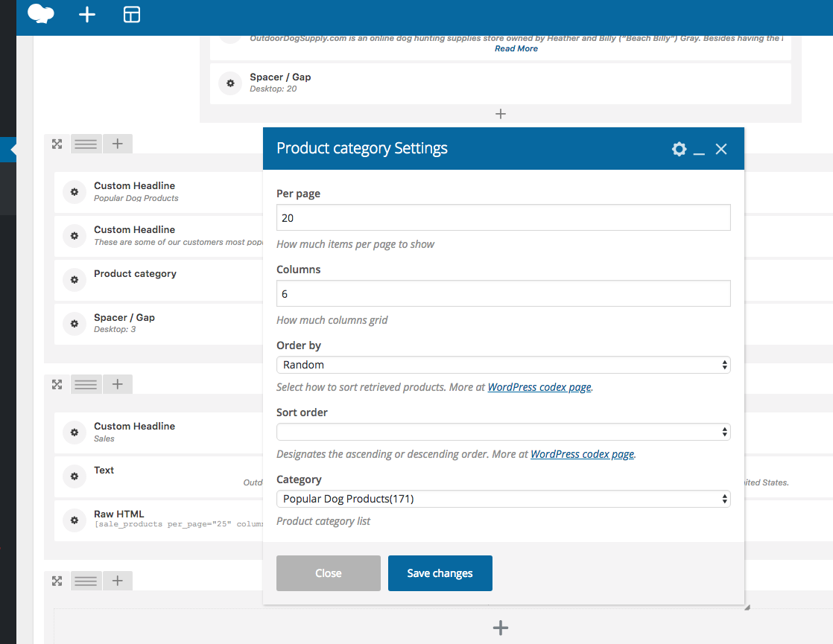
Task: Click the Read More link
Action: pyautogui.click(x=516, y=48)
